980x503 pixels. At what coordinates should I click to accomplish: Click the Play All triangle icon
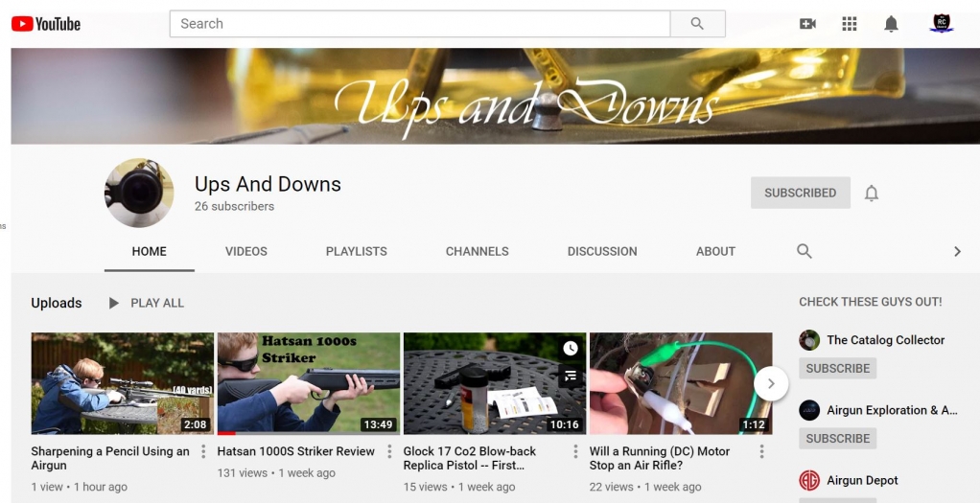tap(113, 303)
